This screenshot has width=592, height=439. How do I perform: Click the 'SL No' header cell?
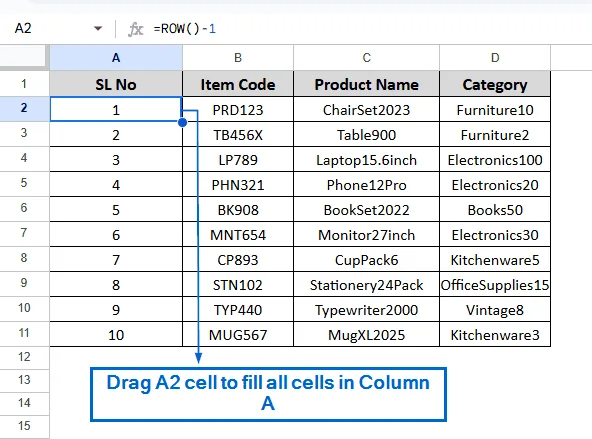[x=116, y=84]
